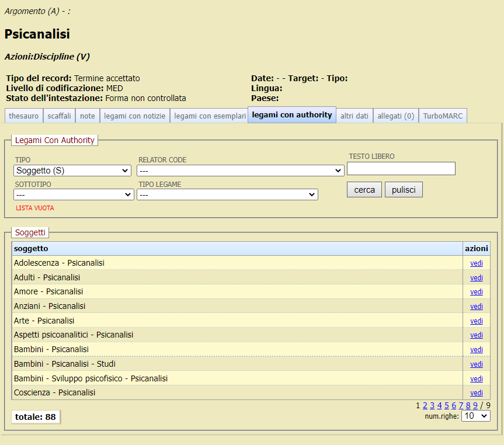
Task: Open the thesauro tab
Action: click(24, 116)
